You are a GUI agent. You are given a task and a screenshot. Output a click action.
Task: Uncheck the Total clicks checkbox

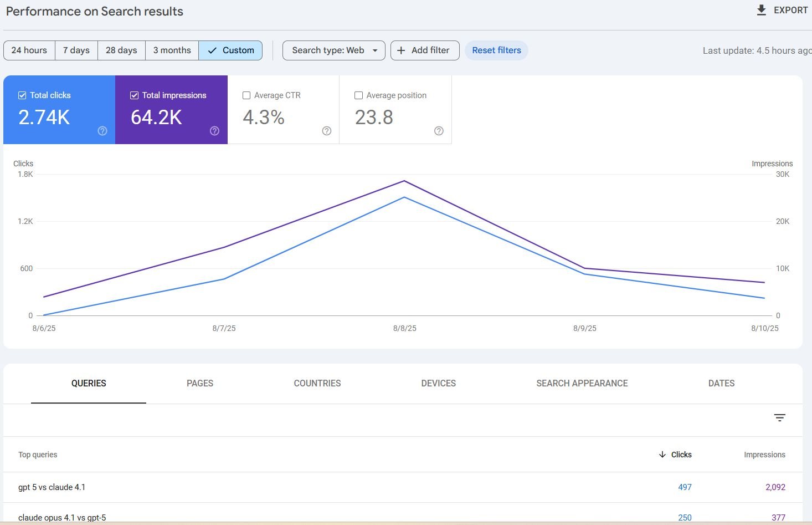pyautogui.click(x=22, y=95)
